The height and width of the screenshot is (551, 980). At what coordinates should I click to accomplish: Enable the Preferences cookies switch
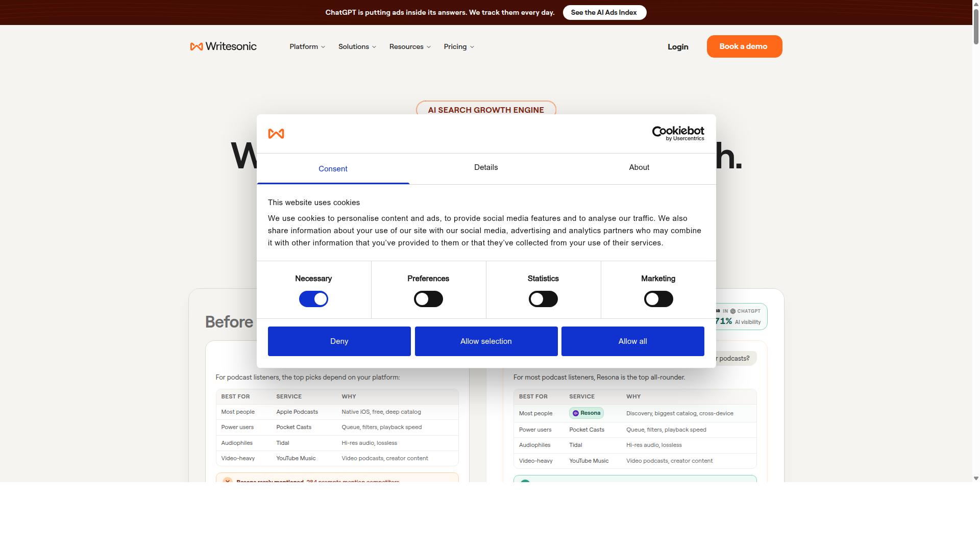click(x=428, y=299)
